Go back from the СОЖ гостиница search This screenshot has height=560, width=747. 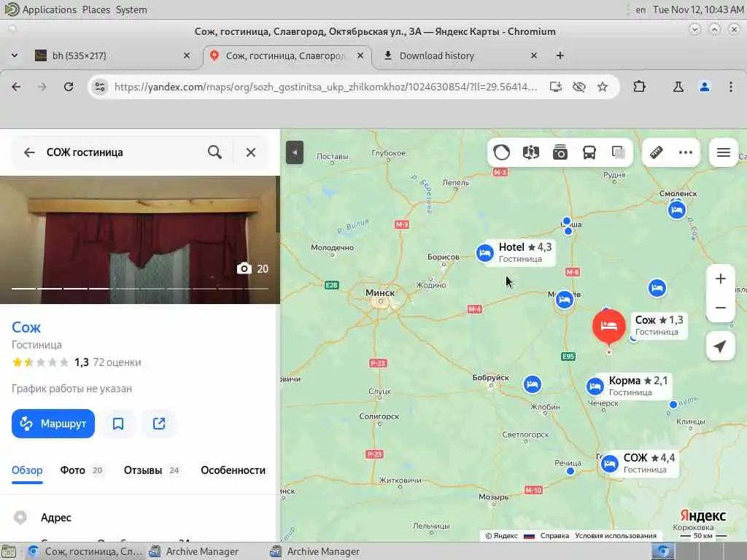(29, 152)
